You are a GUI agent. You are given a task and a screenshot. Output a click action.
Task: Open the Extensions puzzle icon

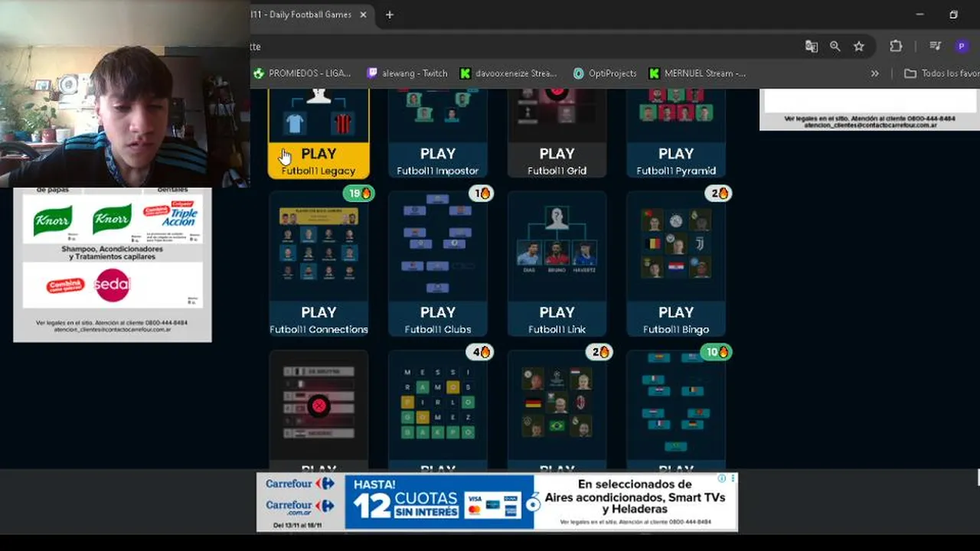pos(896,47)
